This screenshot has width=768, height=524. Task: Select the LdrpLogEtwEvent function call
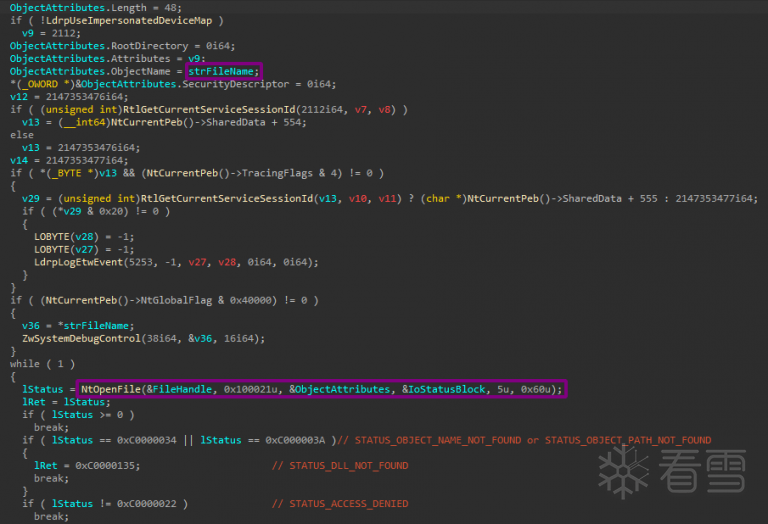[176, 262]
